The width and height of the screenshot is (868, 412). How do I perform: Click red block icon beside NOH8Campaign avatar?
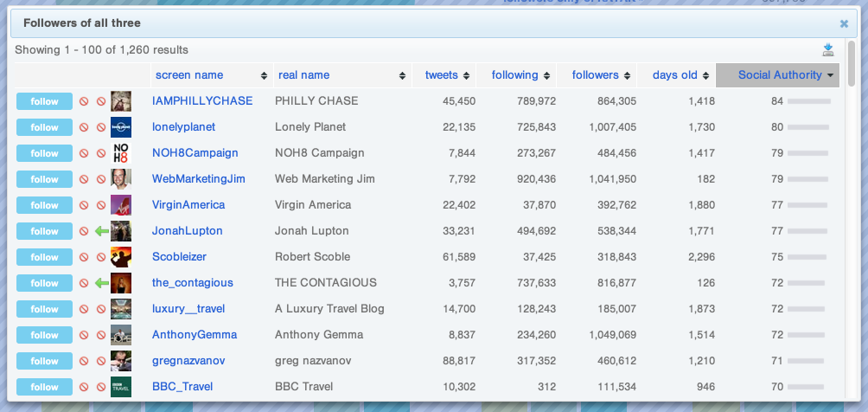click(101, 153)
